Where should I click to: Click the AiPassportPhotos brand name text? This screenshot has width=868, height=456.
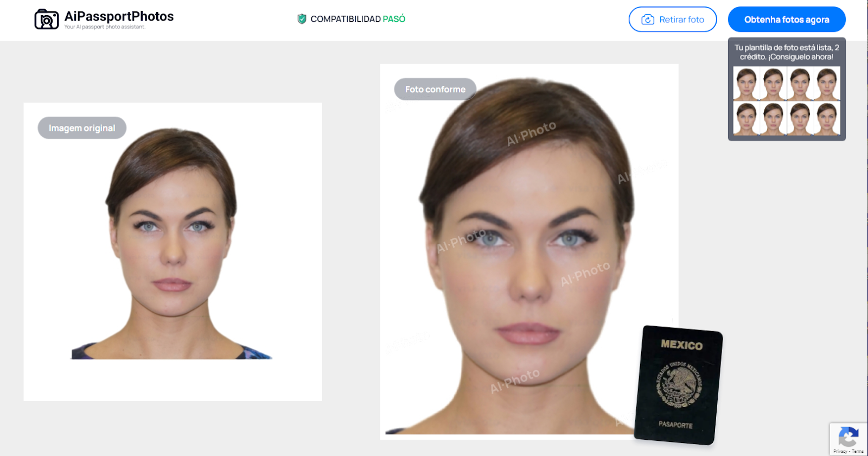click(x=119, y=16)
